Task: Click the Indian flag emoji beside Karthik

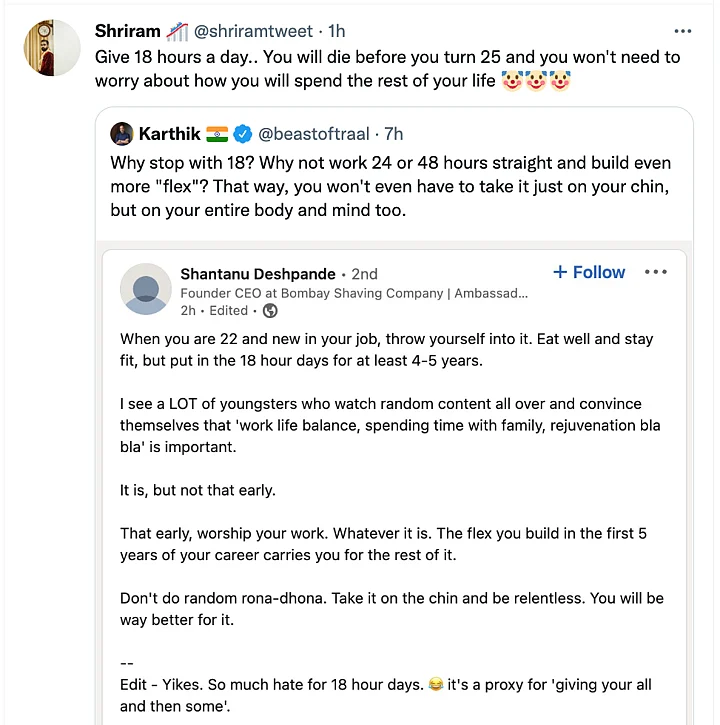Action: [x=217, y=134]
